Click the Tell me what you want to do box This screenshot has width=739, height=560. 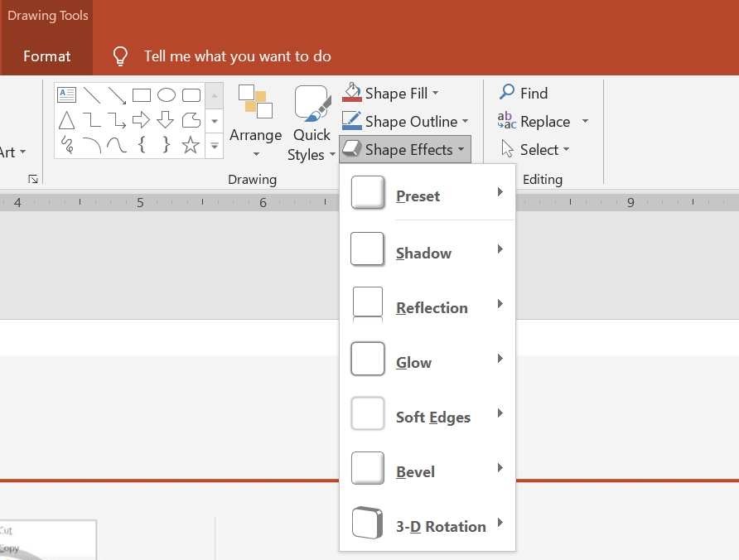[x=237, y=56]
